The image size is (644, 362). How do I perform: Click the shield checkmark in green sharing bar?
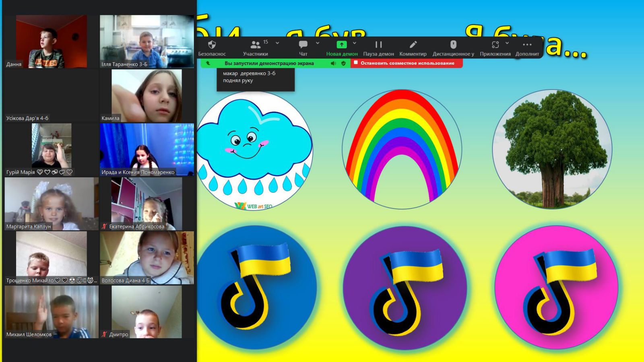[343, 63]
